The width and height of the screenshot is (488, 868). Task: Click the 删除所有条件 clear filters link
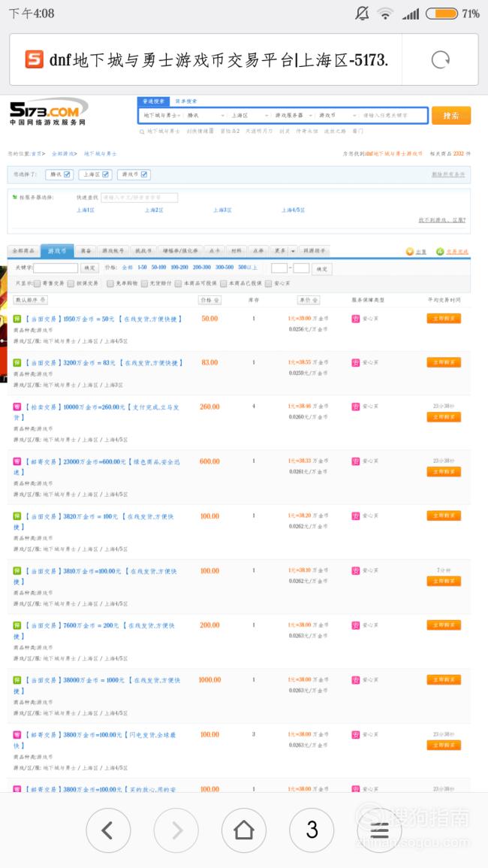point(448,174)
